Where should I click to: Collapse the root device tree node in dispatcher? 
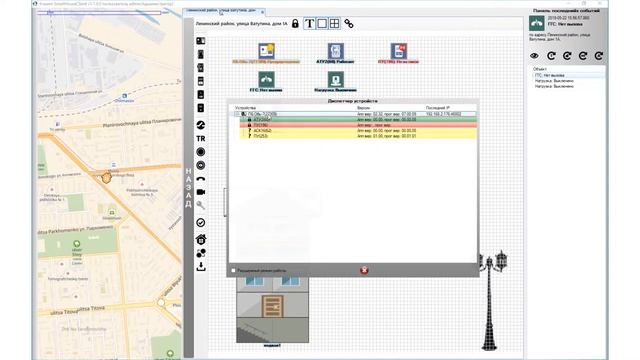[237, 114]
